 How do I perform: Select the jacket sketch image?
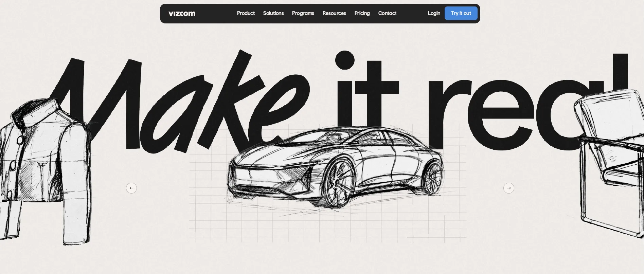pyautogui.click(x=45, y=171)
